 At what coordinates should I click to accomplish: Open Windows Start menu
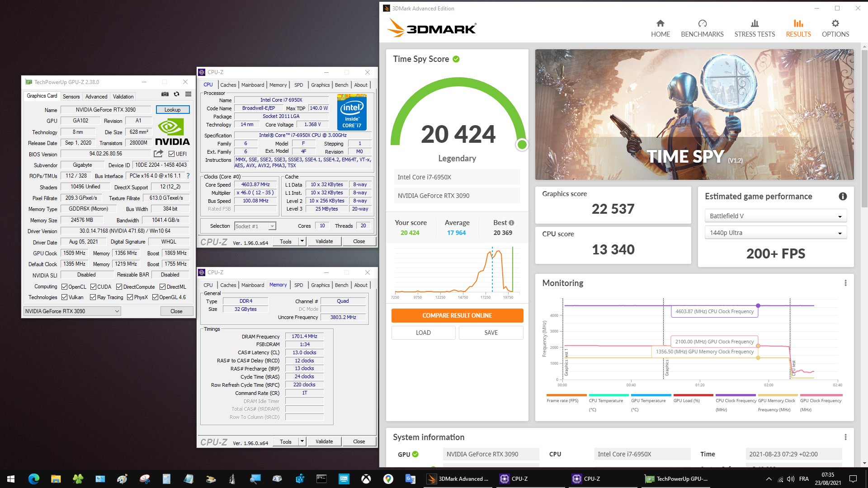click(11, 479)
